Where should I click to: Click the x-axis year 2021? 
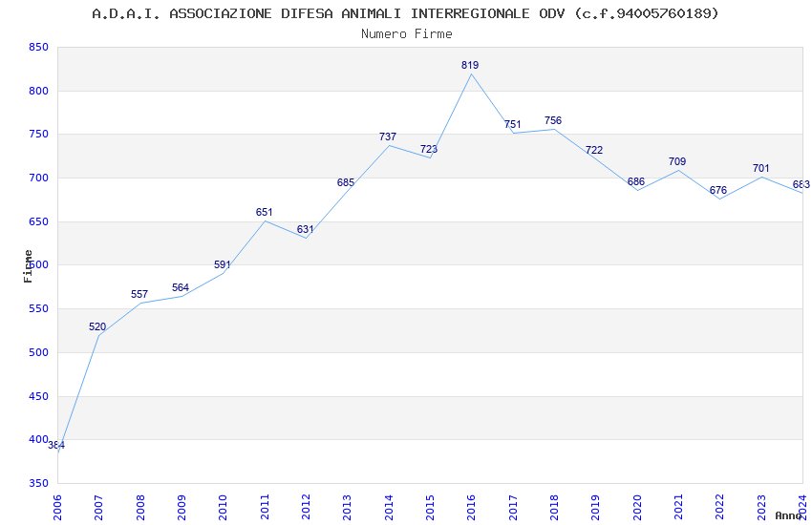(x=678, y=507)
